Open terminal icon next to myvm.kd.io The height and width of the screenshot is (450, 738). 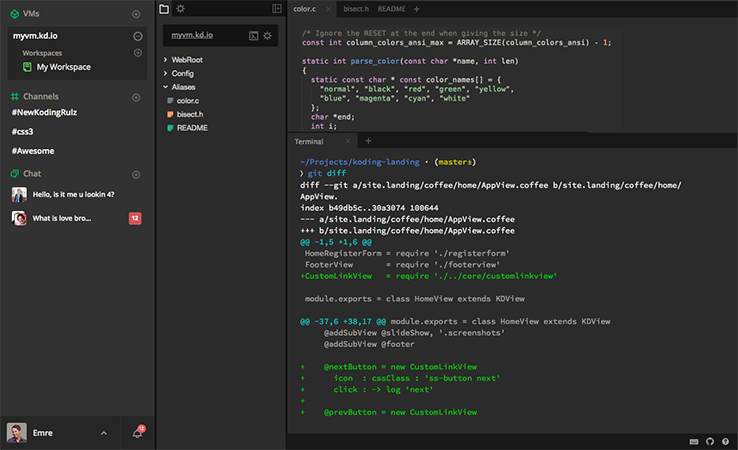coord(254,35)
